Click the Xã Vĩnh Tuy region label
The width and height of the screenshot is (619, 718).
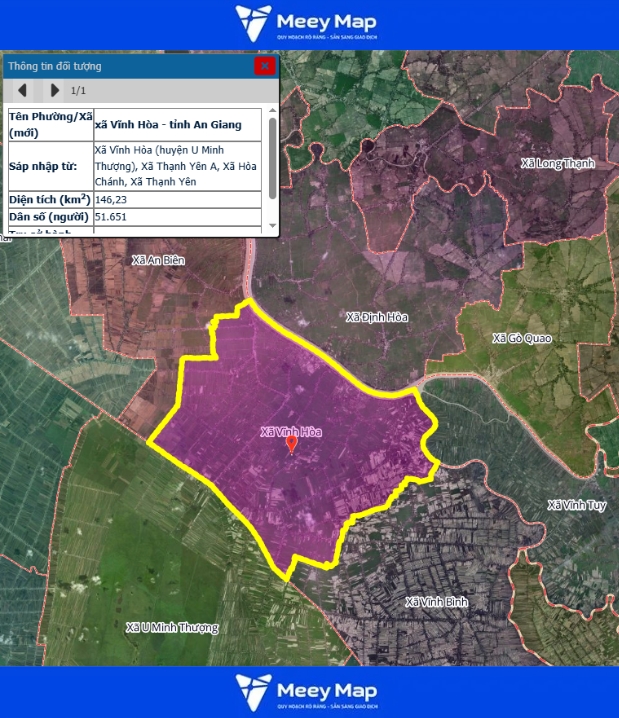click(x=577, y=506)
